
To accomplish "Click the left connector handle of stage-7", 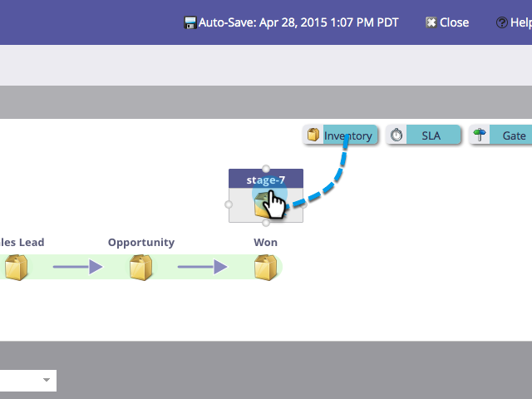I will (x=229, y=204).
